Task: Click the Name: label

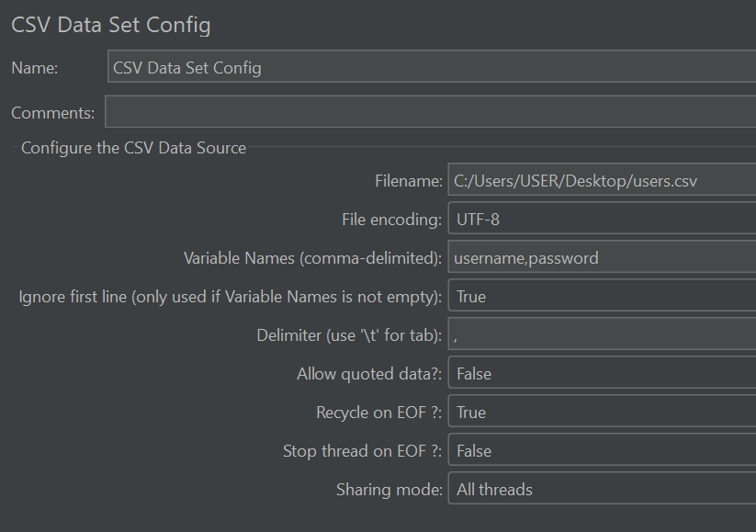Action: pyautogui.click(x=35, y=68)
